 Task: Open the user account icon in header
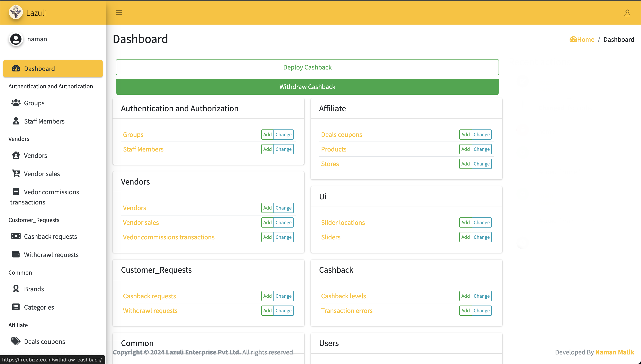click(x=627, y=13)
